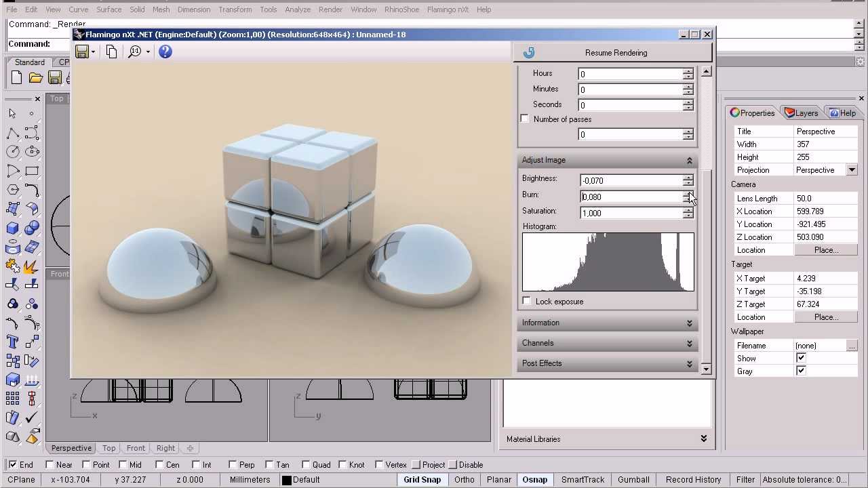The width and height of the screenshot is (868, 488).
Task: Enable the Number of passes checkbox
Action: (x=525, y=119)
